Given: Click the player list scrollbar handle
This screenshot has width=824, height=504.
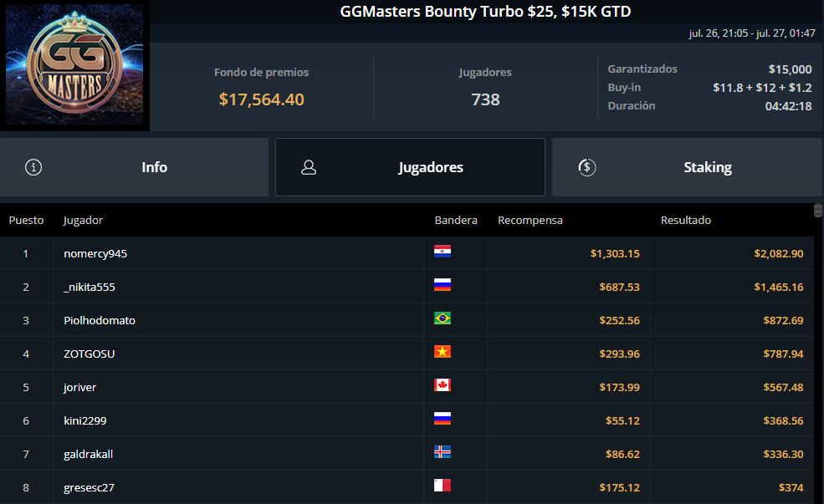Looking at the screenshot, I should coord(817,210).
